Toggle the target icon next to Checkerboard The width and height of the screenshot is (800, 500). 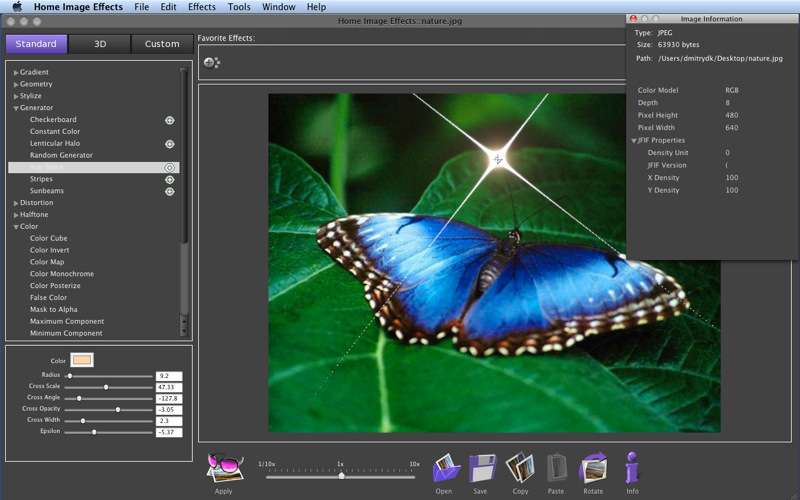click(x=170, y=120)
